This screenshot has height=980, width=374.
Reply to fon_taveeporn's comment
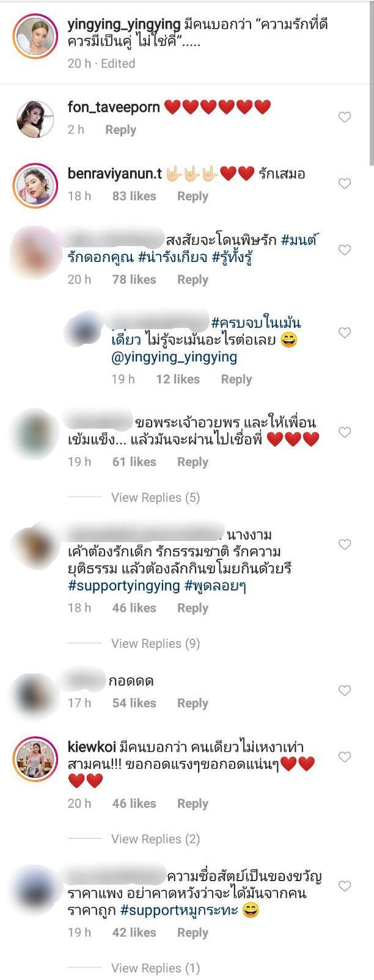[120, 129]
